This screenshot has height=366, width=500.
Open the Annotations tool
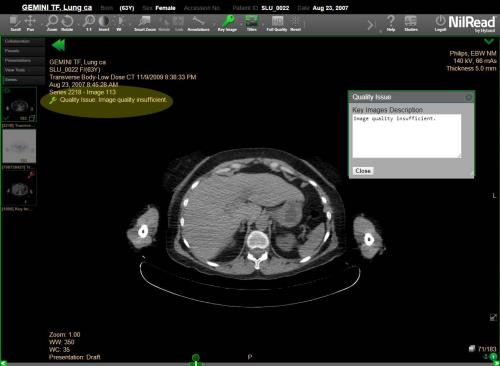pyautogui.click(x=198, y=23)
